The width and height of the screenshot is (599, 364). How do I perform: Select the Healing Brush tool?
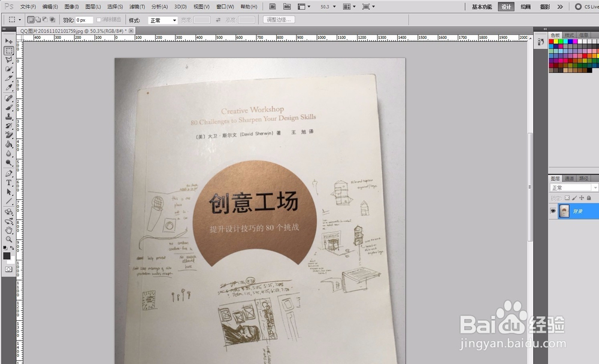click(x=8, y=98)
